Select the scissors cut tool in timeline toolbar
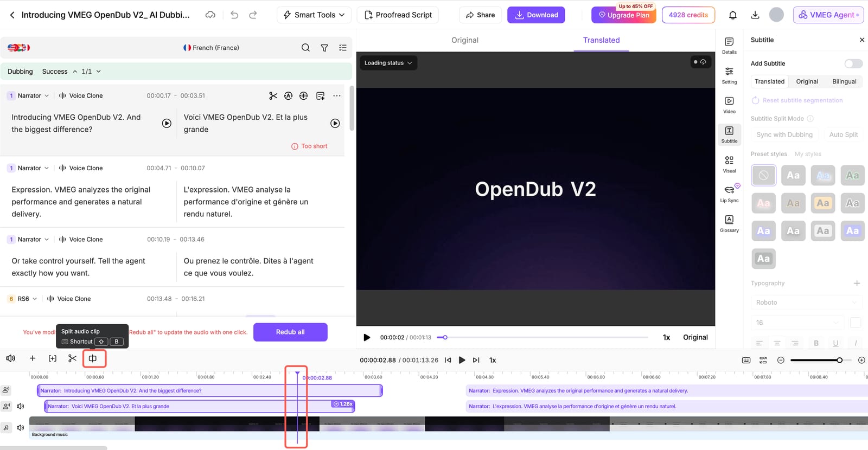The height and width of the screenshot is (450, 868). 72,358
